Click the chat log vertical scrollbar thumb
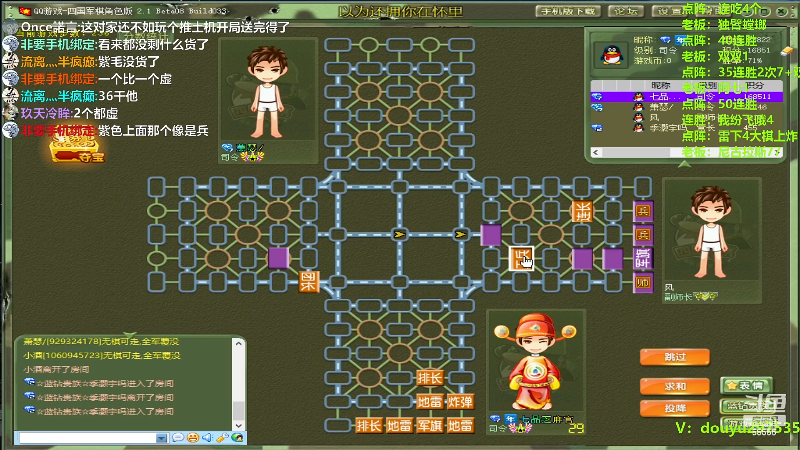800x450 pixels. [238, 410]
